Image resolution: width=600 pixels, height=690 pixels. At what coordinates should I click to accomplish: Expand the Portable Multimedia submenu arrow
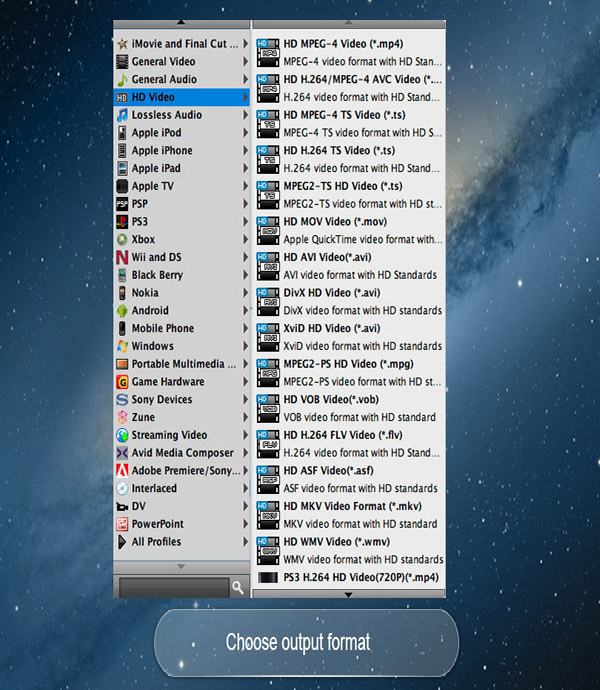click(246, 364)
